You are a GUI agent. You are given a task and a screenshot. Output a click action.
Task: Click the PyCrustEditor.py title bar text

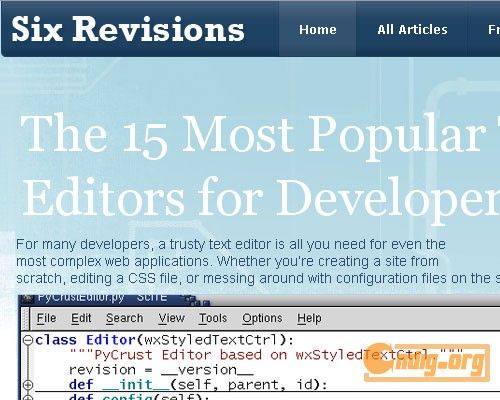(x=102, y=297)
